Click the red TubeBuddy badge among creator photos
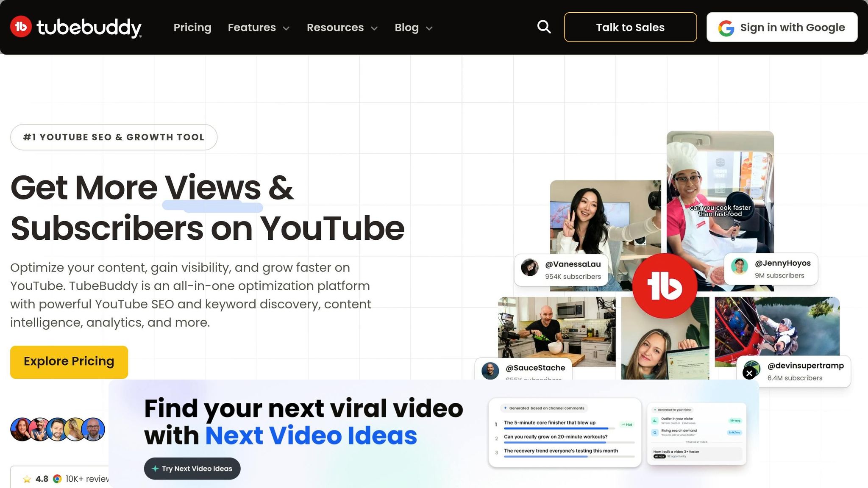868x488 pixels. 665,286
